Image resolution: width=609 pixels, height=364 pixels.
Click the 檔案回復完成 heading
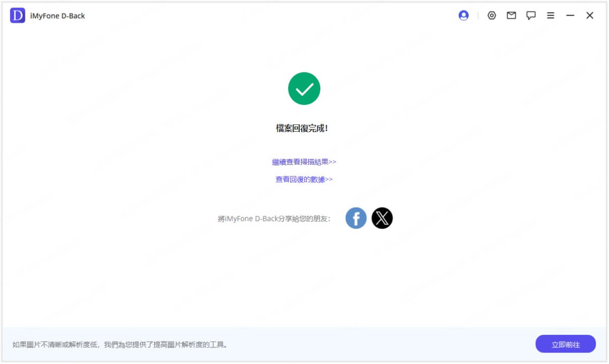[x=304, y=127]
